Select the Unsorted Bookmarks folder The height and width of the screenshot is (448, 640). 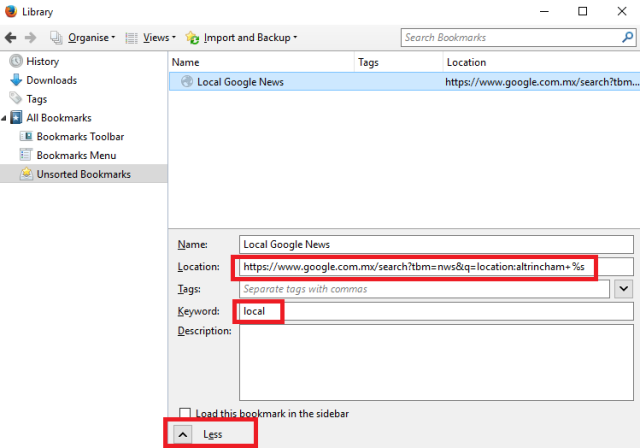coord(84,174)
